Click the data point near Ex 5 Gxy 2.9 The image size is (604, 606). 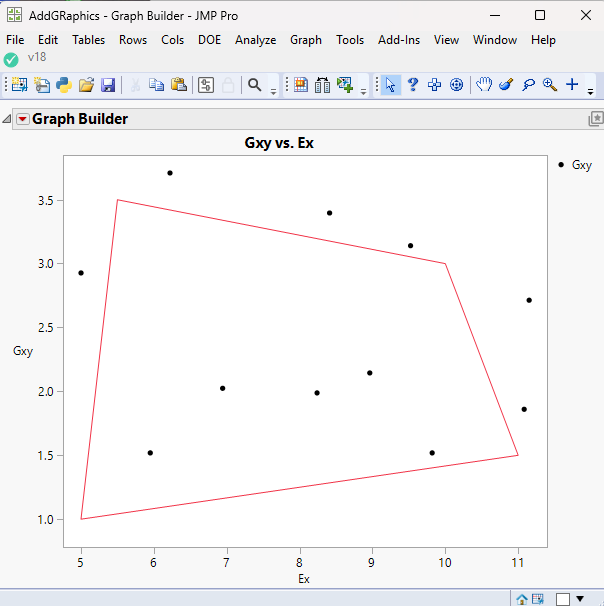(x=81, y=273)
